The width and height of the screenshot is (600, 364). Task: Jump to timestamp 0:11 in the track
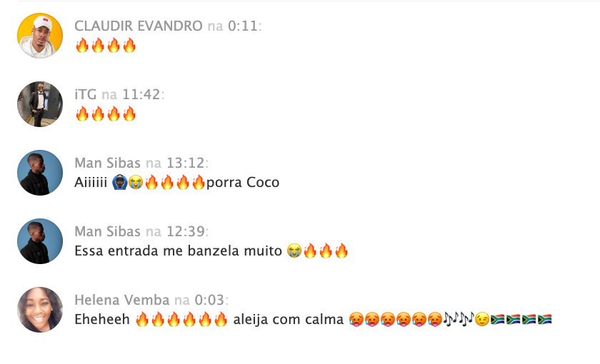[x=243, y=26]
